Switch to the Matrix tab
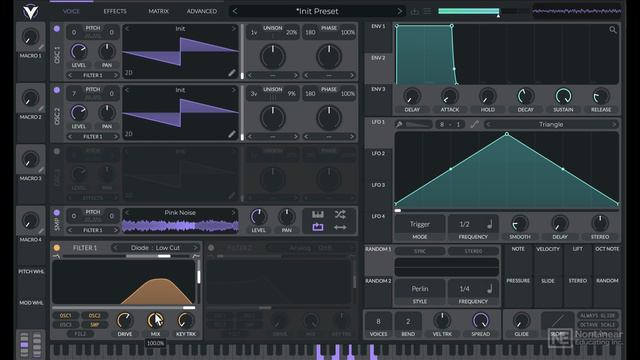 [158, 11]
